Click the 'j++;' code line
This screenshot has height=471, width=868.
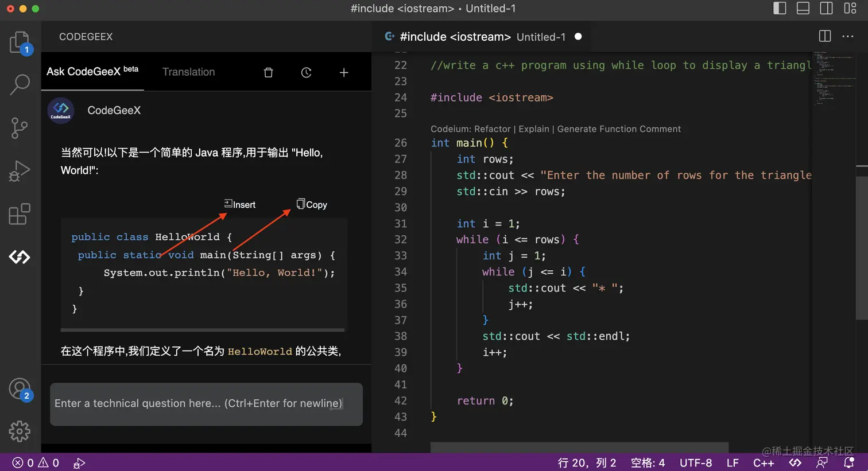521,304
